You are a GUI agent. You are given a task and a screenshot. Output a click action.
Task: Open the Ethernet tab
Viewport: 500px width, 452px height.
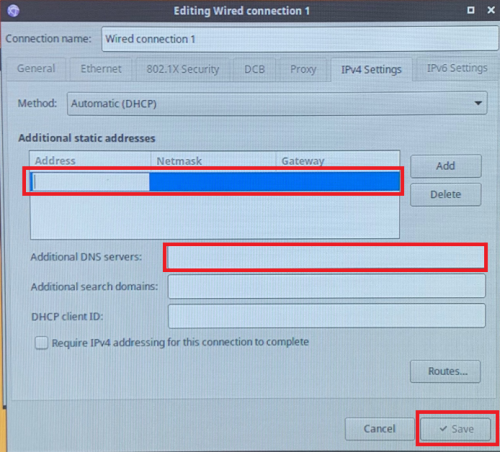pos(101,69)
